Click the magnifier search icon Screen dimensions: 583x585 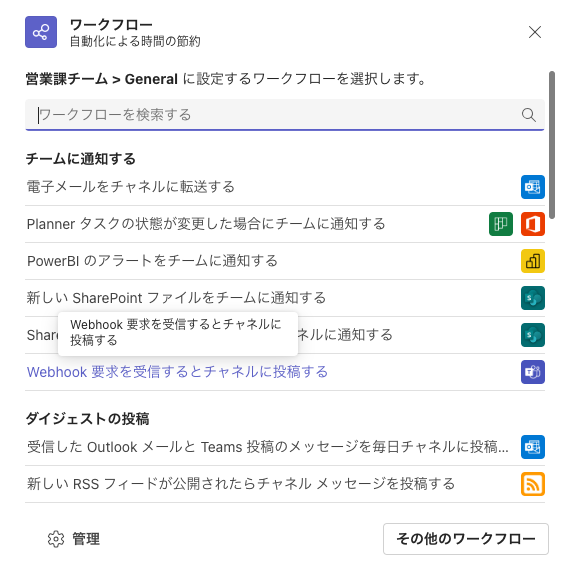point(529,115)
